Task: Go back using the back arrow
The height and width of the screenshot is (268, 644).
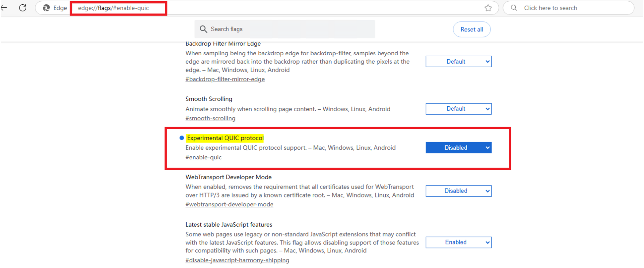Action: pos(4,8)
